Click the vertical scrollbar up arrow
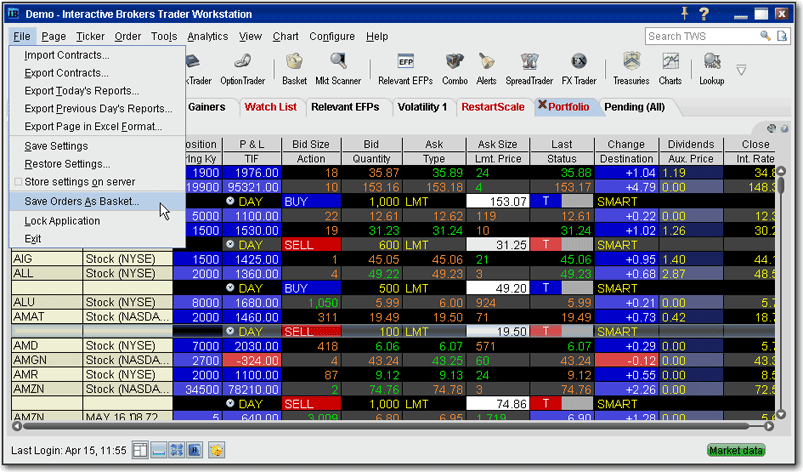The height and width of the screenshot is (472, 803). [781, 171]
